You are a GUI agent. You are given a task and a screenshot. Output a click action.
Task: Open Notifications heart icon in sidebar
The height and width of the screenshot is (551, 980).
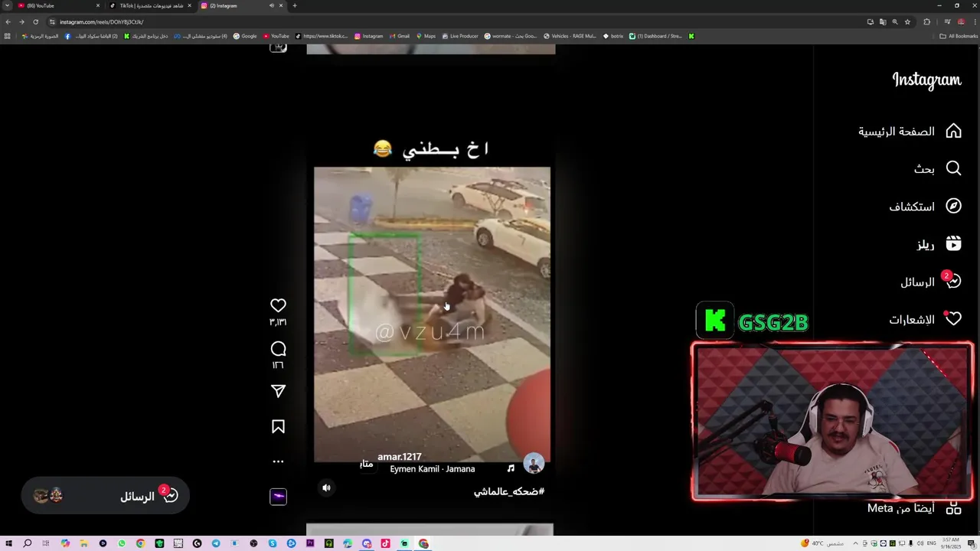coord(953,319)
